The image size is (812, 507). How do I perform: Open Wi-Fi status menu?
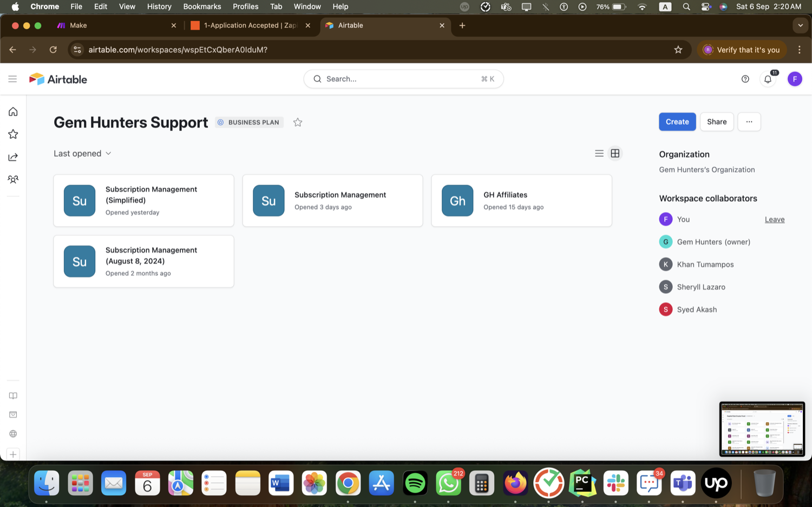[x=642, y=6]
